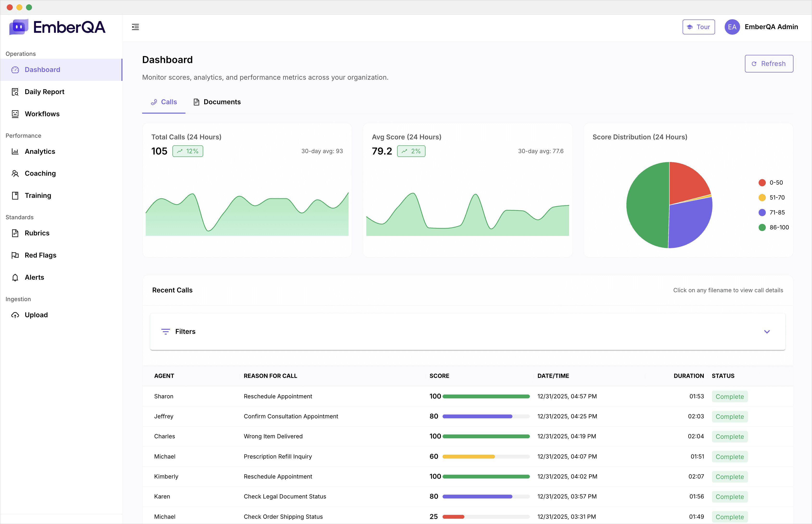Click the Analytics bar-chart icon
The height and width of the screenshot is (524, 812).
coord(15,151)
